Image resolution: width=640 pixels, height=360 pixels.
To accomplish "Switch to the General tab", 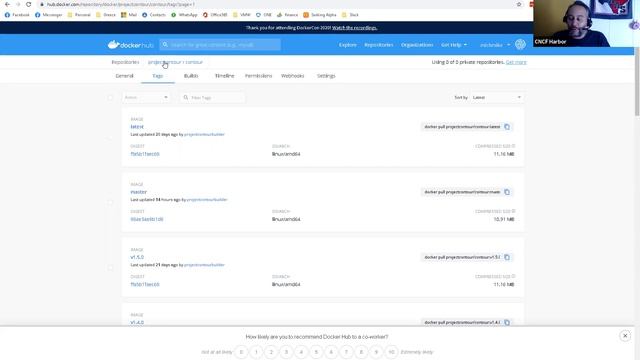I will pos(124,76).
